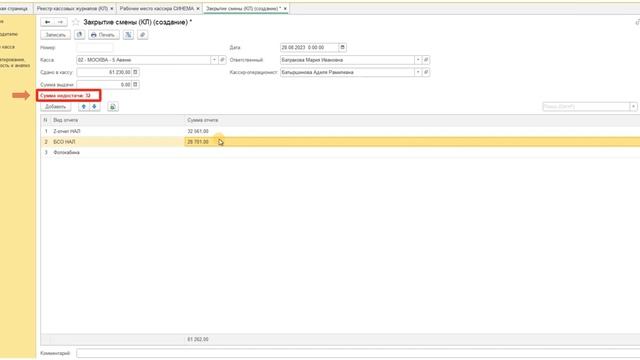
Task: Add this form to favorites with the star
Action: [x=76, y=22]
